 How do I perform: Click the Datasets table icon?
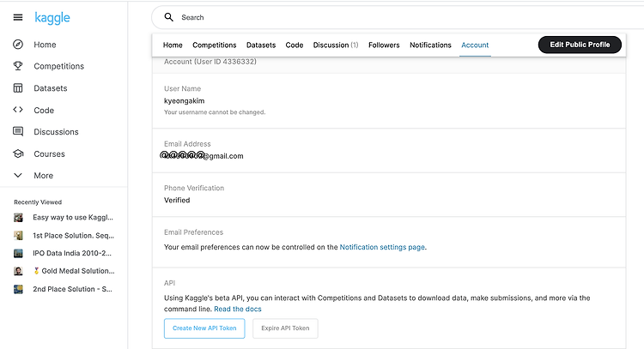coord(18,88)
